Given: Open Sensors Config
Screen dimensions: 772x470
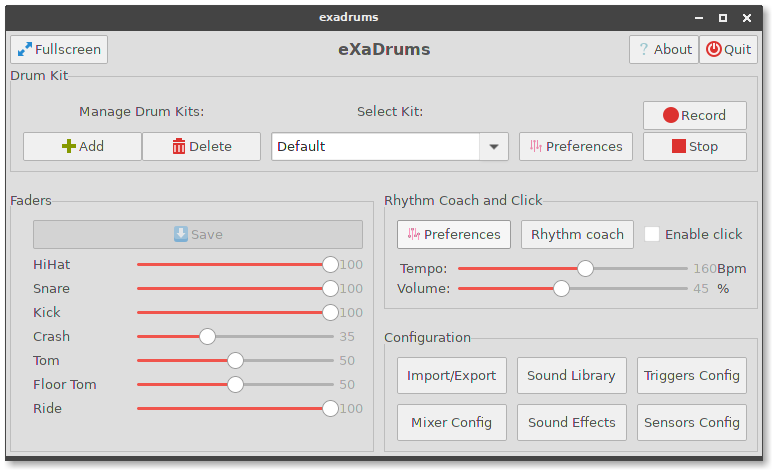Looking at the screenshot, I should click(x=692, y=422).
